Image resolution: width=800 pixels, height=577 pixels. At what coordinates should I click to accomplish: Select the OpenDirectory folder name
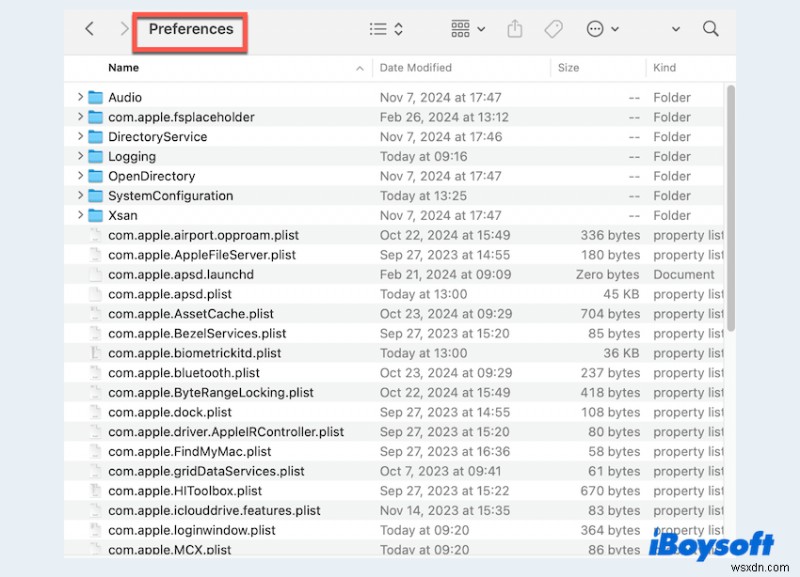152,176
